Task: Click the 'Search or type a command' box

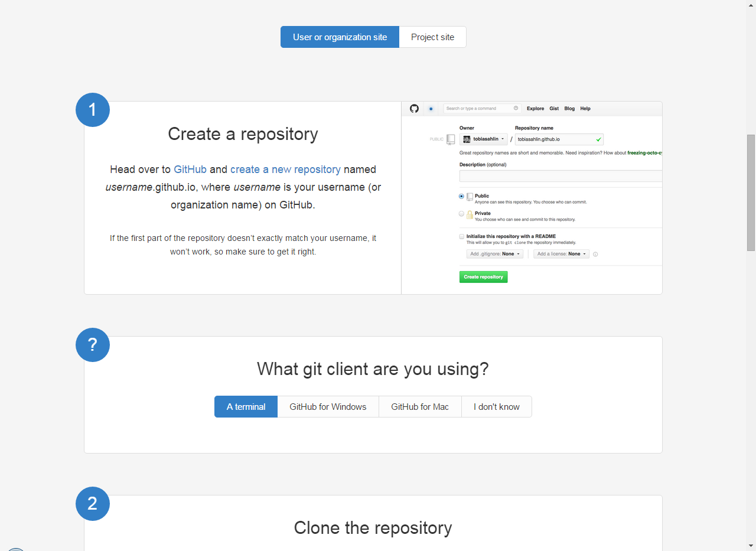Action: tap(481, 109)
